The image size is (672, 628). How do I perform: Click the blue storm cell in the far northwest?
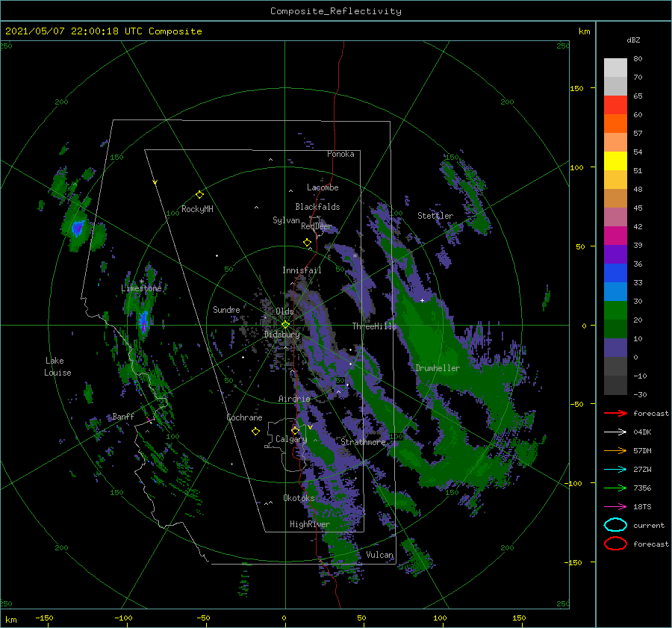pos(78,228)
